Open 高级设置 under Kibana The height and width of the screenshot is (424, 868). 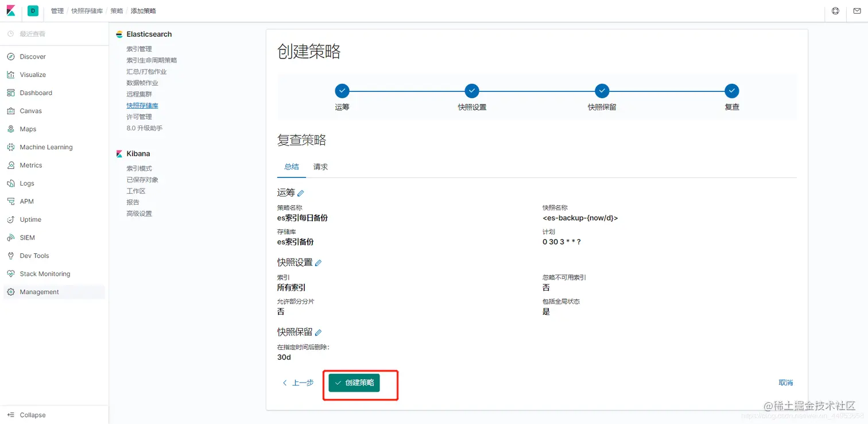139,214
